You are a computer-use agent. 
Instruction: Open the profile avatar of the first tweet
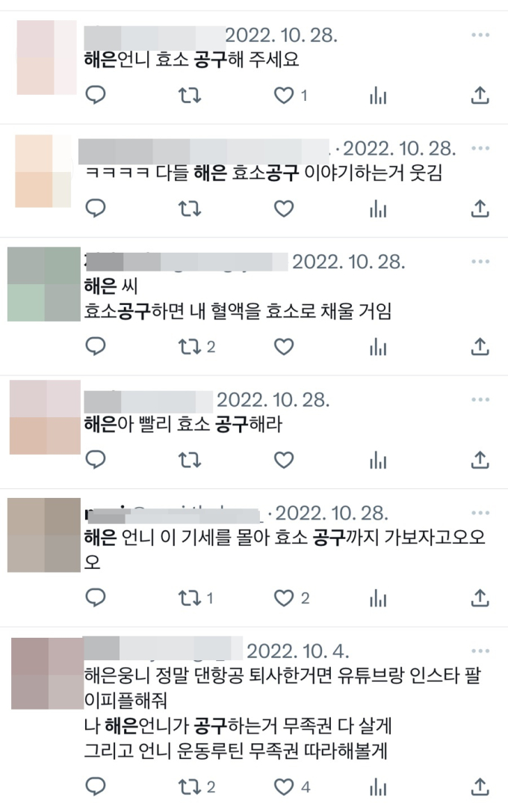click(x=46, y=58)
